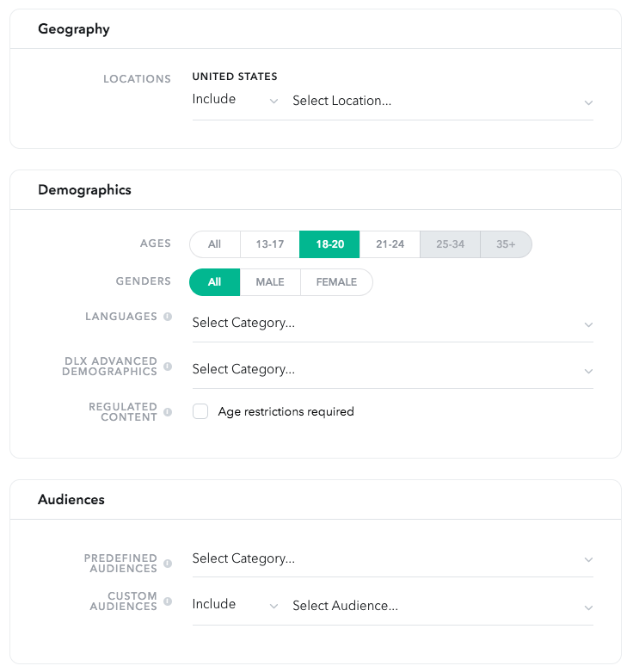633x672 pixels.
Task: Click the info icon next to Languages
Action: pyautogui.click(x=168, y=317)
